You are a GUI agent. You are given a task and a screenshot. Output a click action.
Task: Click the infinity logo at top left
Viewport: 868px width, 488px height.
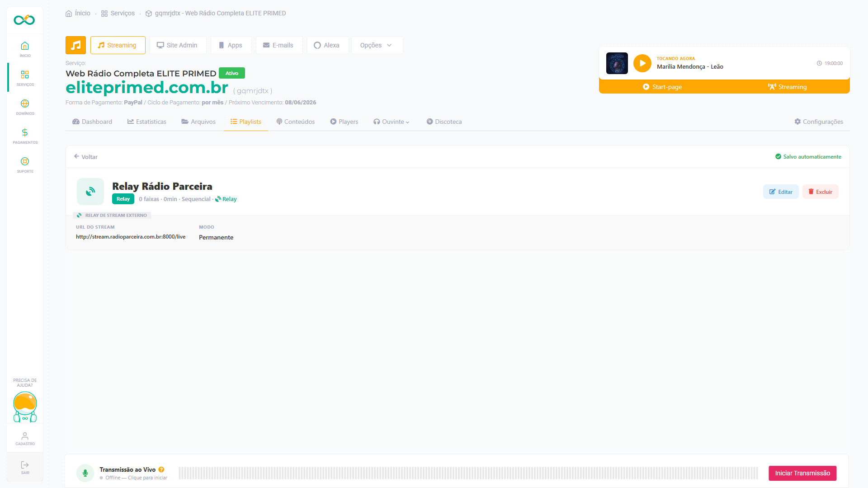(x=24, y=20)
